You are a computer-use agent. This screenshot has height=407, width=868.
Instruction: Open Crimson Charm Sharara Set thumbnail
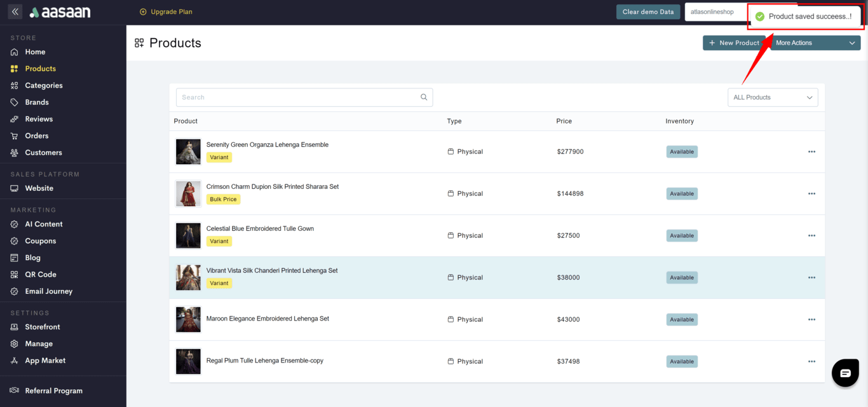pos(188,194)
